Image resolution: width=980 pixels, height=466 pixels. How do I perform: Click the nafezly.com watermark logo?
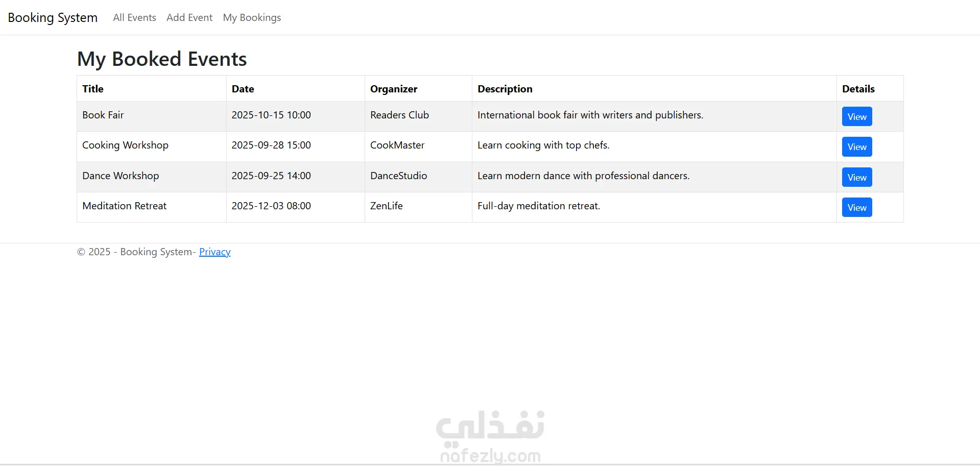coord(490,436)
